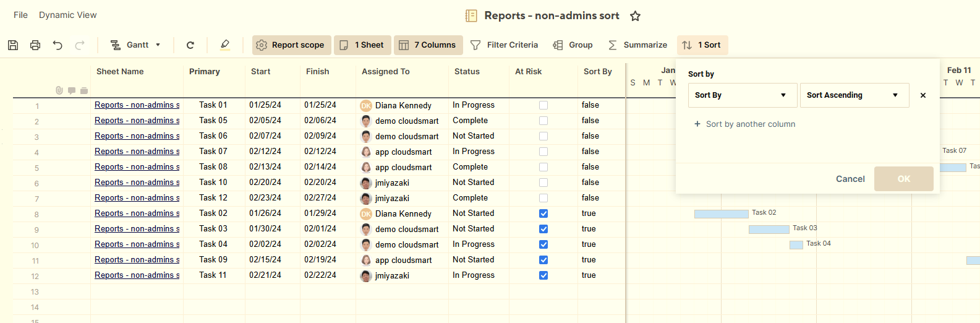Screen dimensions: 980x323
Task: Open the Summarize options
Action: click(637, 45)
